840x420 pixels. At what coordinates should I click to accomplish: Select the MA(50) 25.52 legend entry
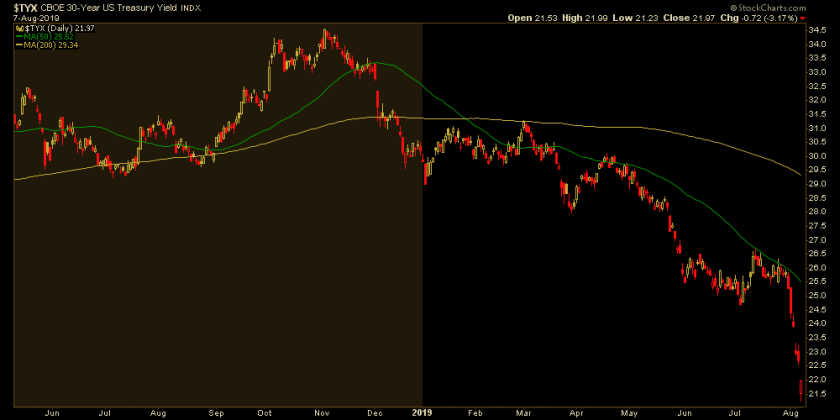point(47,36)
